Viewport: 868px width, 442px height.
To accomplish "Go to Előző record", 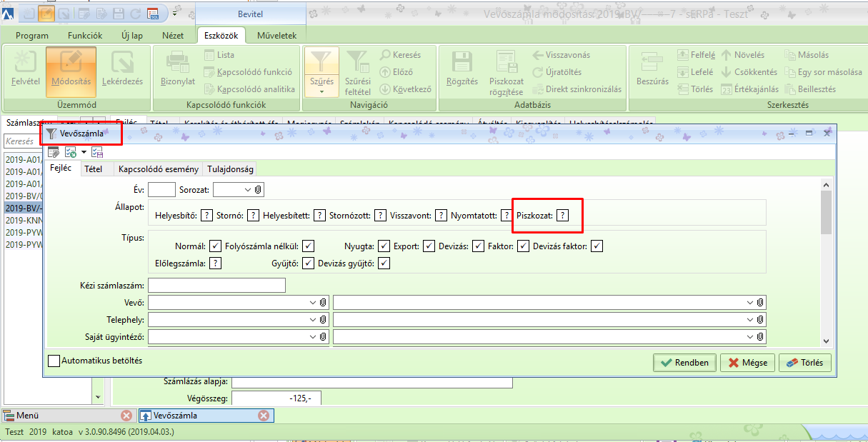I will pyautogui.click(x=396, y=72).
